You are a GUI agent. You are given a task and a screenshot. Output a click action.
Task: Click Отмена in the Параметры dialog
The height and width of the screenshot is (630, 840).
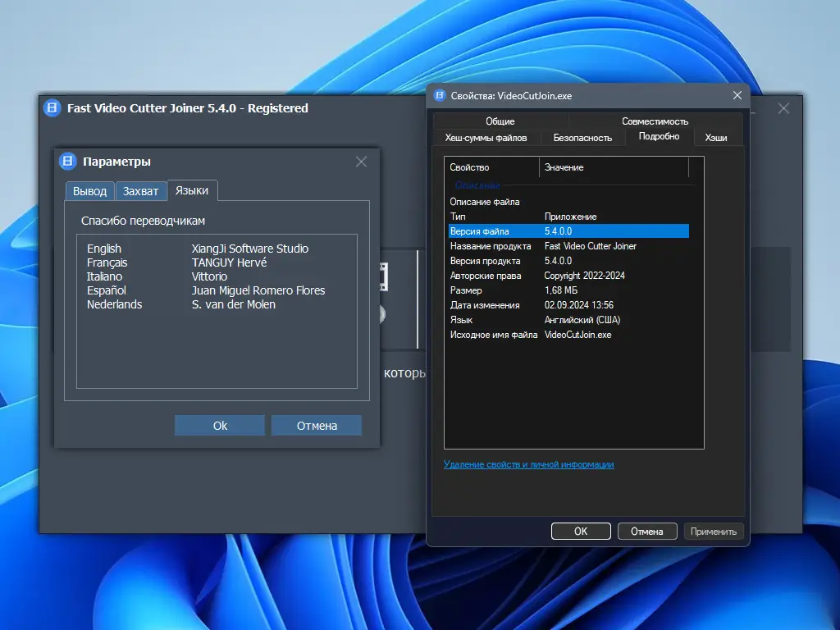(317, 426)
